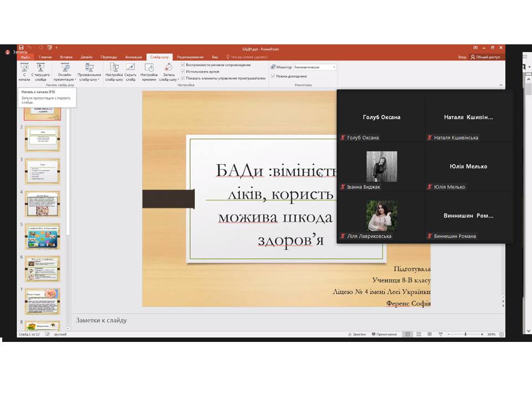This screenshot has height=399, width=532.
Task: Click fit slide to window icon
Action: point(502,334)
